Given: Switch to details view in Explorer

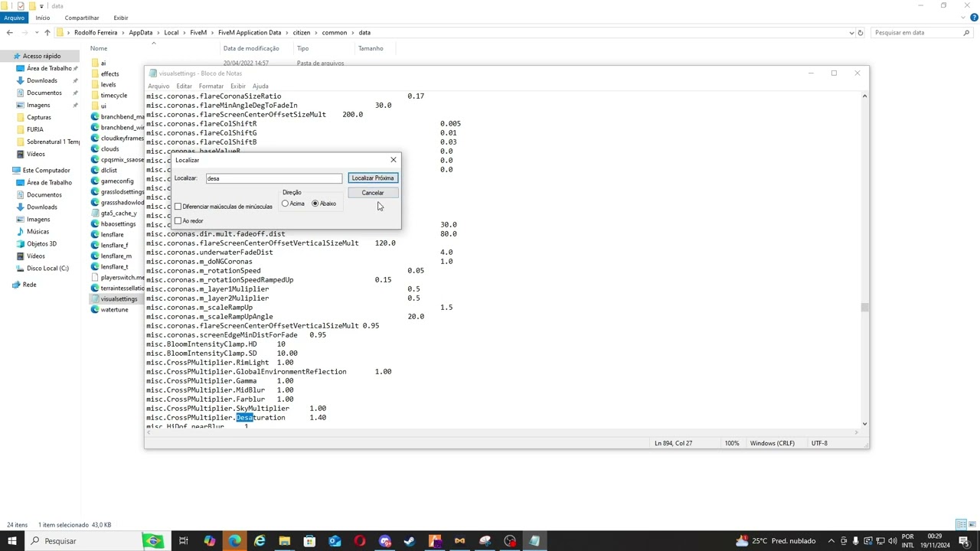Looking at the screenshot, I should pyautogui.click(x=961, y=525).
